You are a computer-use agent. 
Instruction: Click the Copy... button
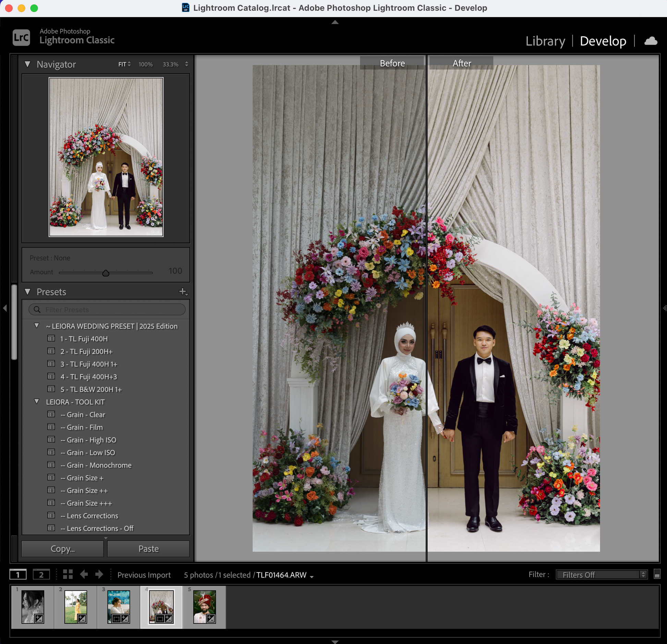(63, 549)
